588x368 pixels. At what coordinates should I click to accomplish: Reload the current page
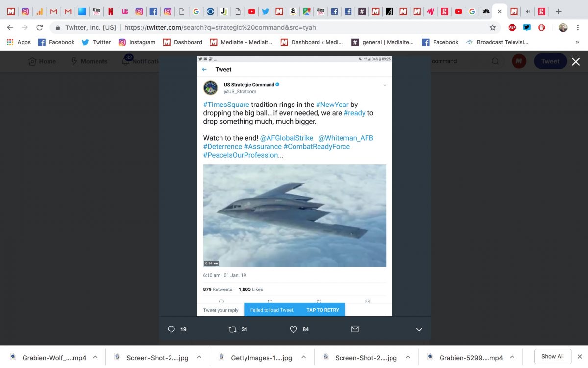pos(40,27)
